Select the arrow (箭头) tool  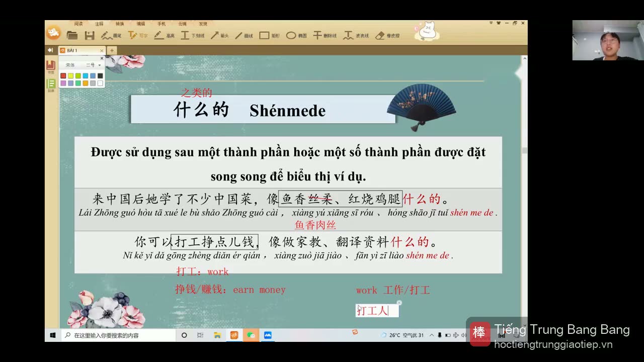219,35
